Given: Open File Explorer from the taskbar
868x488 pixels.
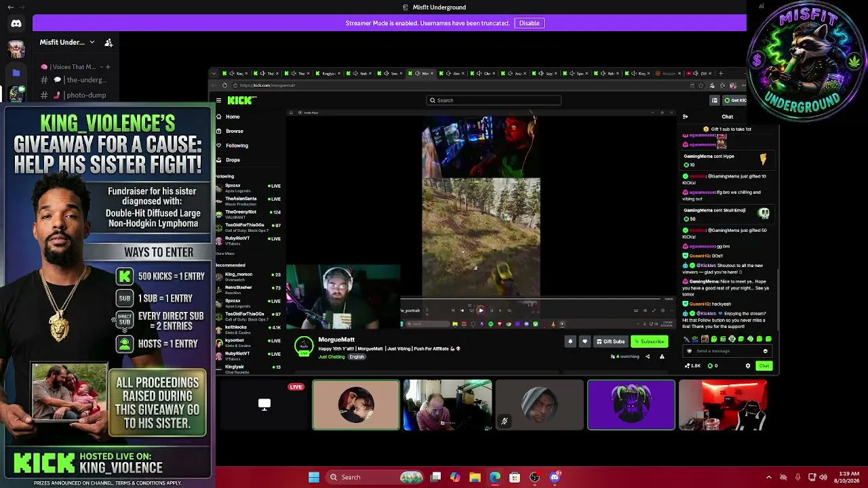Looking at the screenshot, I should tap(475, 477).
